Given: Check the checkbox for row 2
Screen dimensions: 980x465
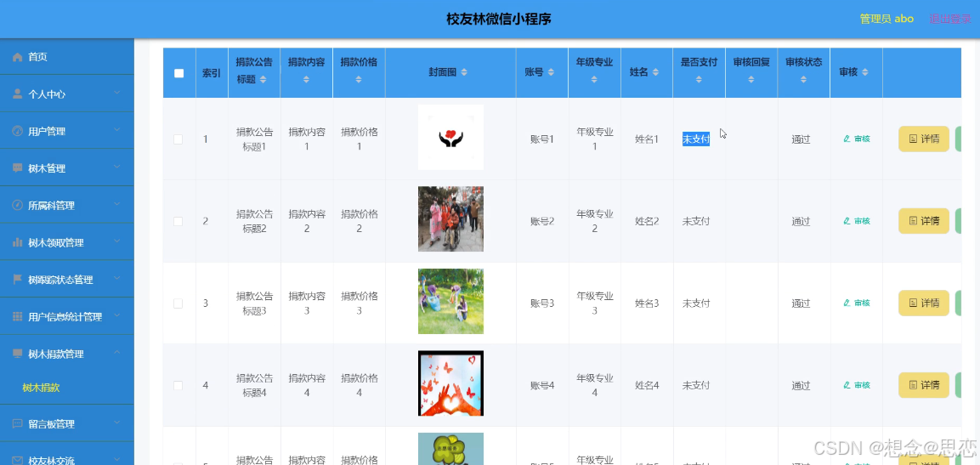Looking at the screenshot, I should pos(178,221).
